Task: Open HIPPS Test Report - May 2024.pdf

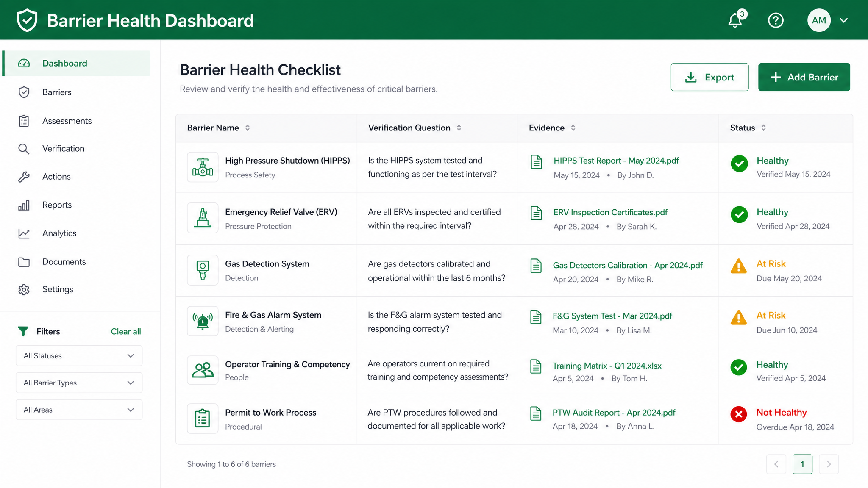Action: point(616,161)
